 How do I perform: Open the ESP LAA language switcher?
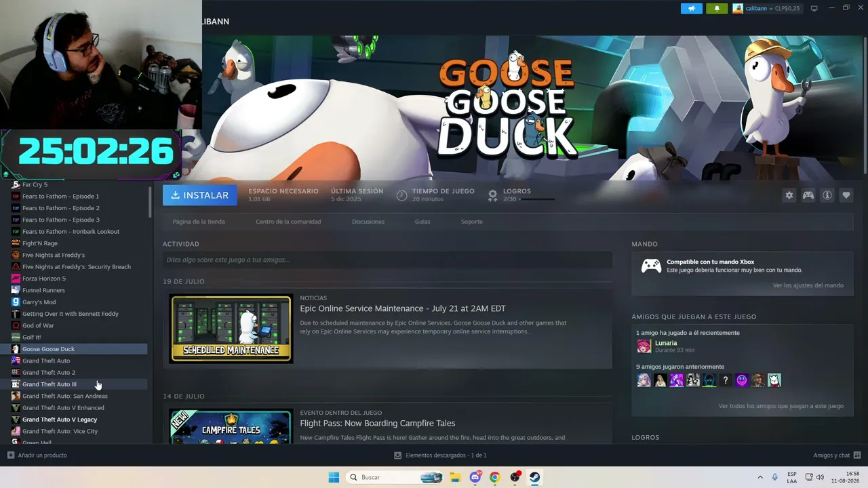pyautogui.click(x=792, y=477)
